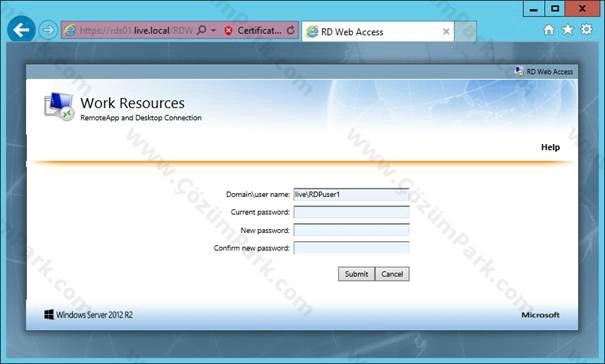Click the Domain\user name input field
The image size is (605, 364).
point(351,195)
